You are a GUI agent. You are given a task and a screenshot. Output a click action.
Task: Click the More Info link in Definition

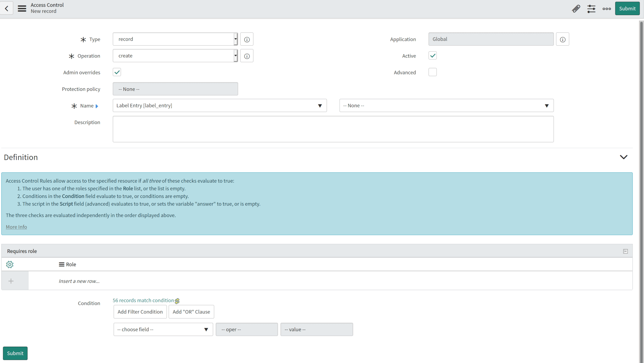(x=16, y=226)
